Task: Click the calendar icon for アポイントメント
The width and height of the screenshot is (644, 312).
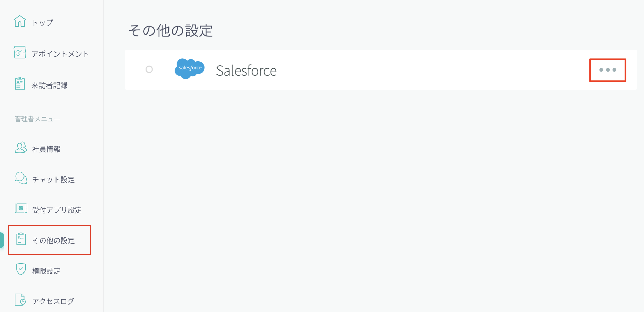Action: click(20, 52)
